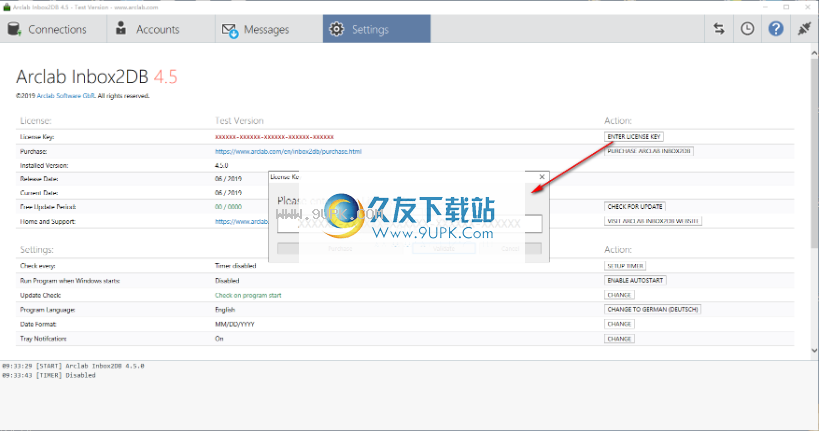Open help with the question mark icon
The image size is (824, 433).
click(x=776, y=29)
